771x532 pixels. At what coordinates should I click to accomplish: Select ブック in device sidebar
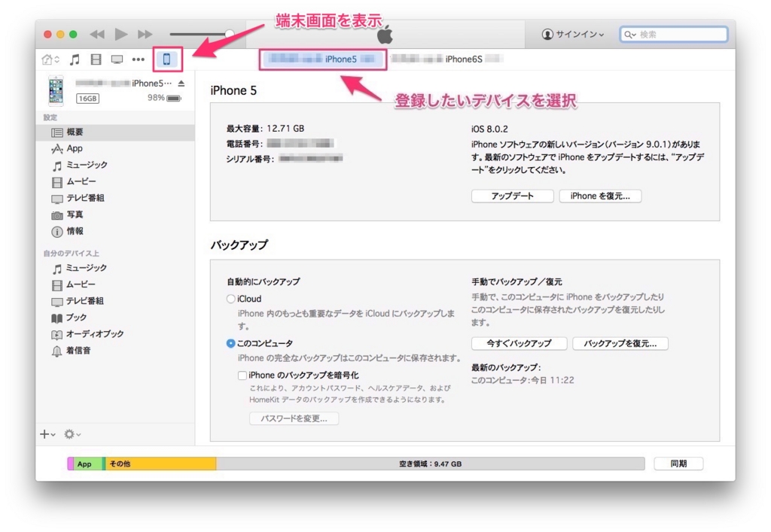coord(115,318)
